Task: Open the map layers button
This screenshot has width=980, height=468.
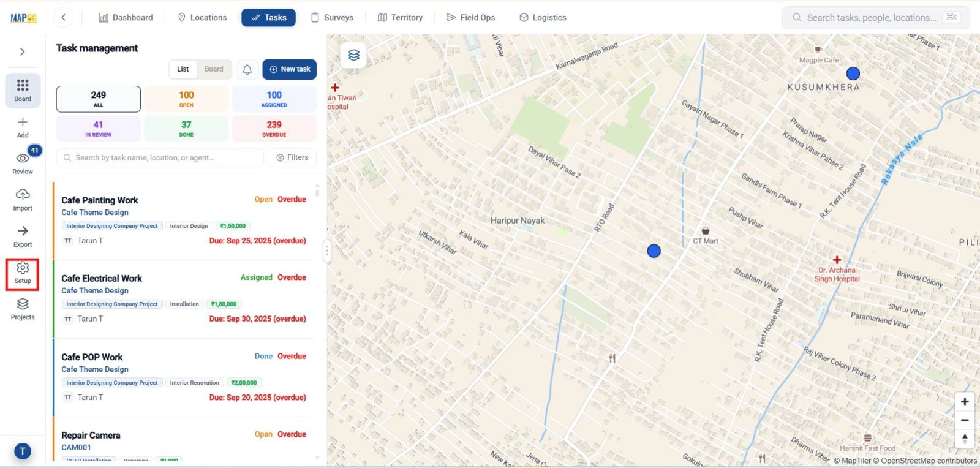Action: [353, 55]
